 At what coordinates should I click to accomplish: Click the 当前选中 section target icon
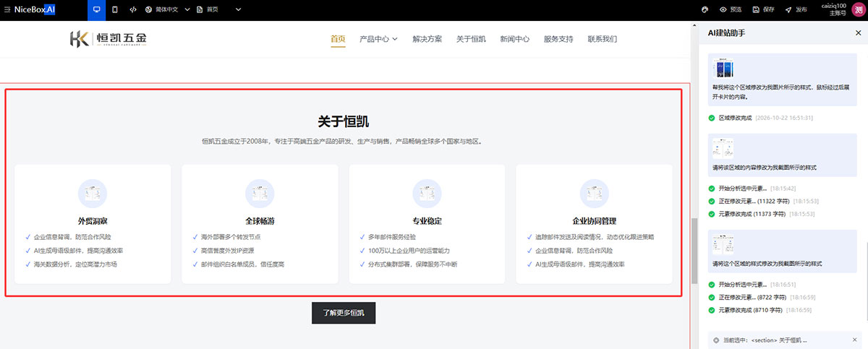[x=716, y=340]
